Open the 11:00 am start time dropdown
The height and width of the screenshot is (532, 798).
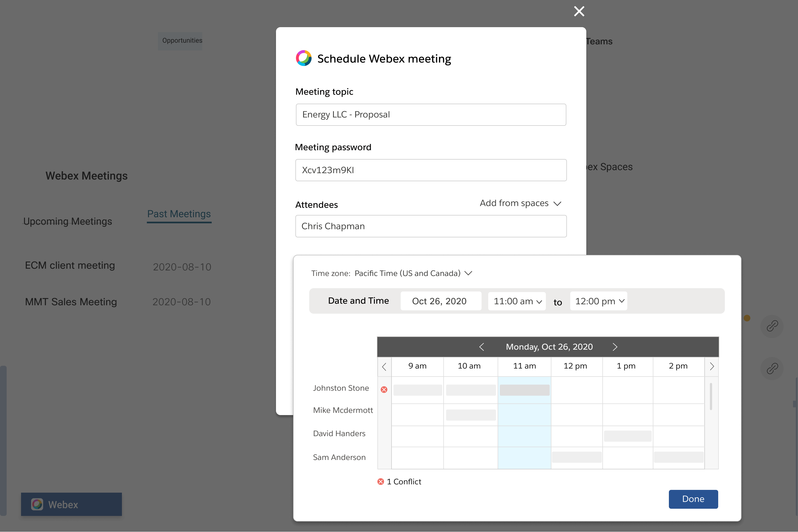coord(517,301)
